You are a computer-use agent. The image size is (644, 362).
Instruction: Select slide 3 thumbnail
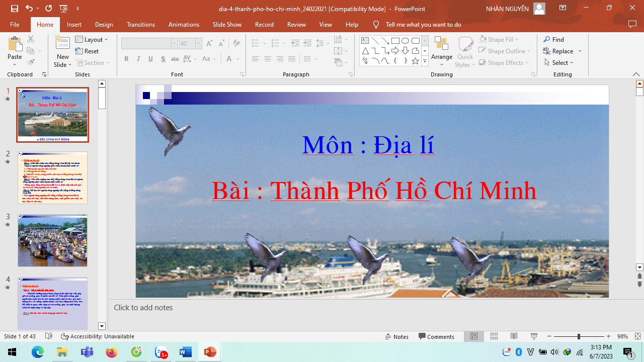53,240
